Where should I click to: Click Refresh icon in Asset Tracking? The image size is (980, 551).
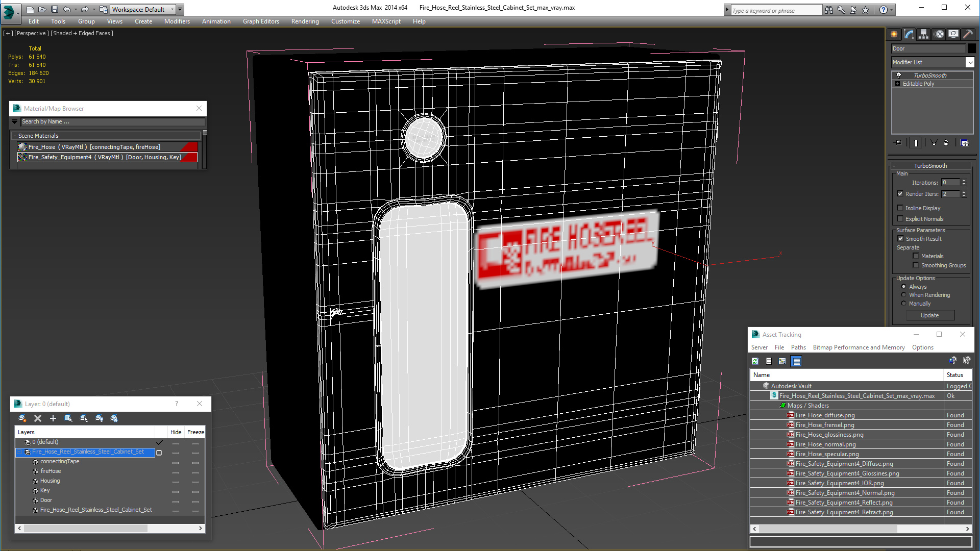(755, 361)
